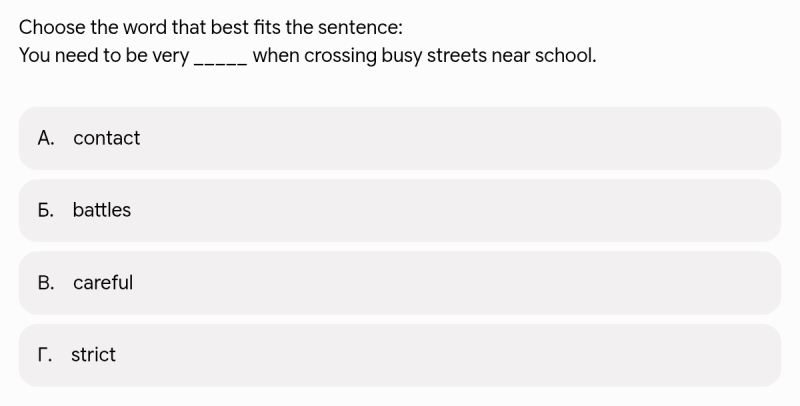Click the letter label 'В.'

tap(46, 283)
